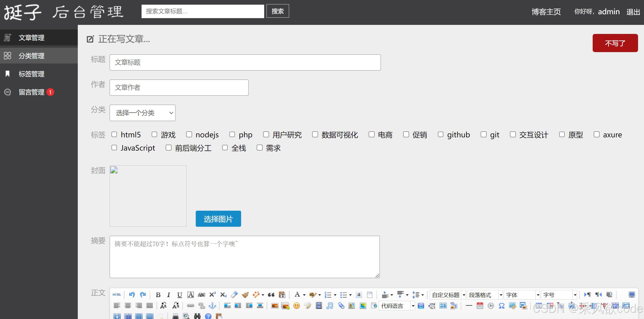
Task: Click the eraser icon to clear formatting
Action: (x=234, y=295)
